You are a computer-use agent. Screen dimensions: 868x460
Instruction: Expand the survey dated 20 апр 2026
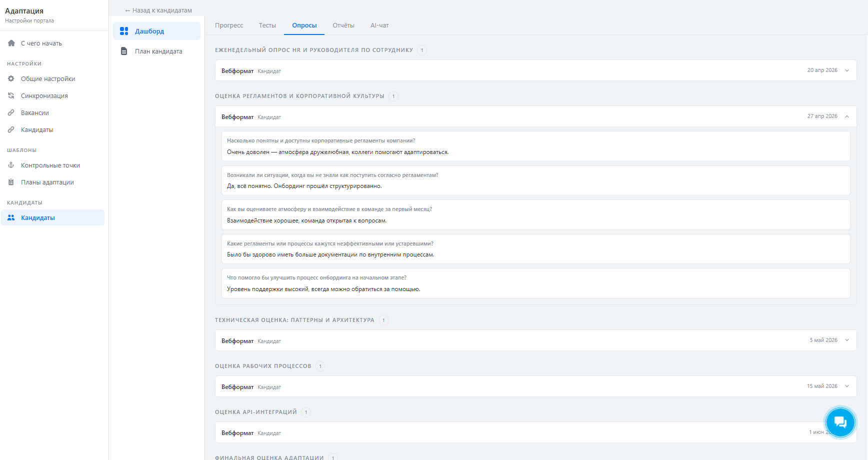[x=847, y=70]
